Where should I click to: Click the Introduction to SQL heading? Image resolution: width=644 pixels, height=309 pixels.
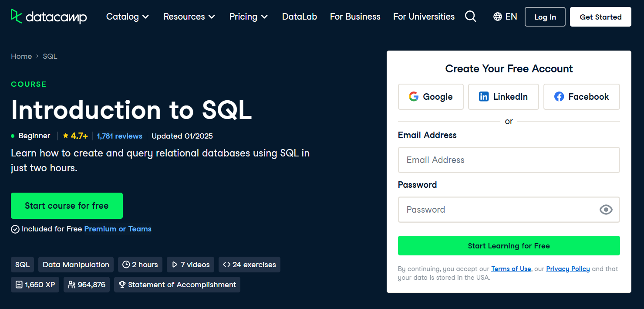click(131, 110)
